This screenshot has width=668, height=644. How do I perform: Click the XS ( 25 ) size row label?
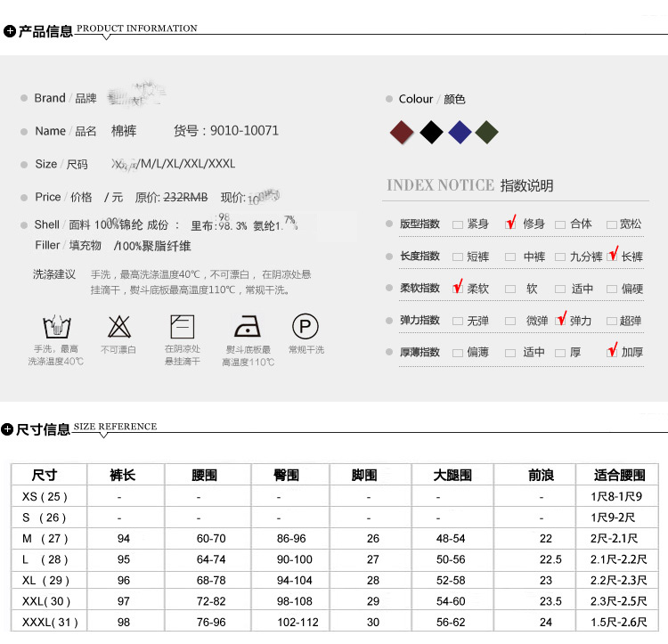(x=45, y=497)
